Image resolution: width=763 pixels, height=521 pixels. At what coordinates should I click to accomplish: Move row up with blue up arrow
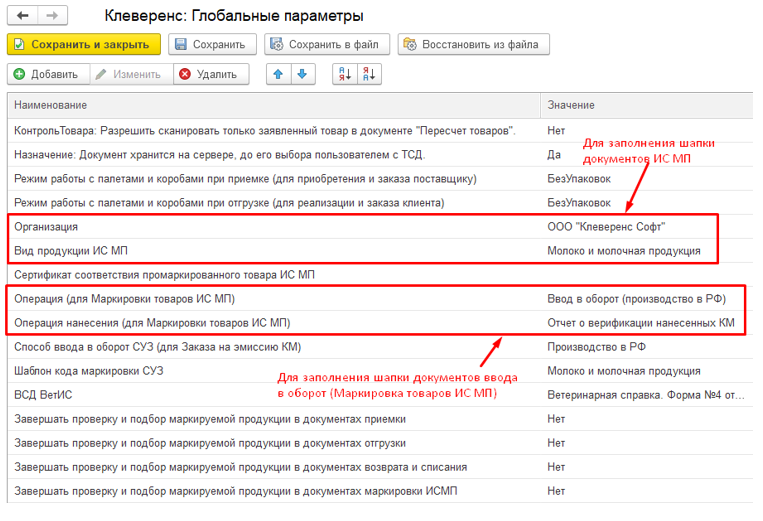tap(278, 74)
